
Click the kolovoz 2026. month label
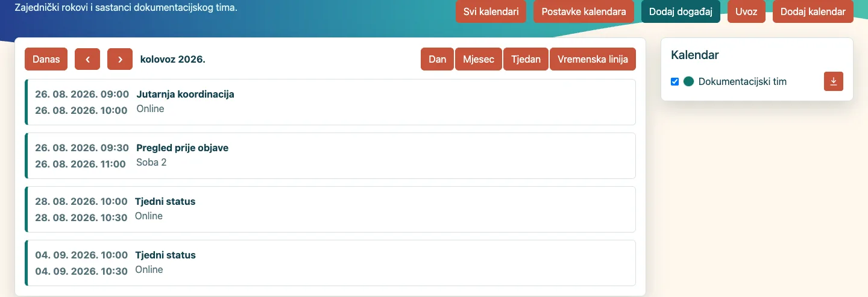tap(173, 59)
